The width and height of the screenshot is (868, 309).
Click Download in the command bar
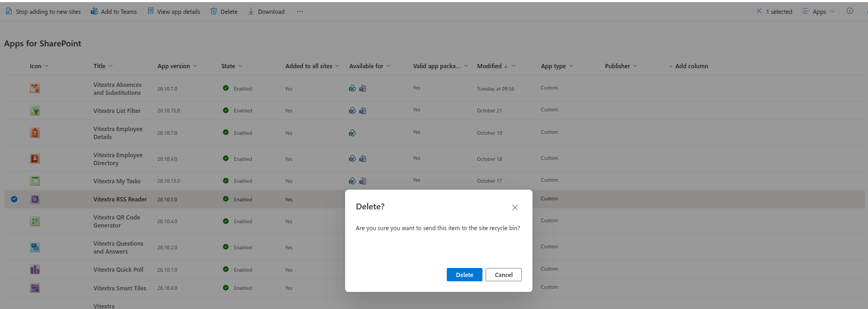pos(266,11)
